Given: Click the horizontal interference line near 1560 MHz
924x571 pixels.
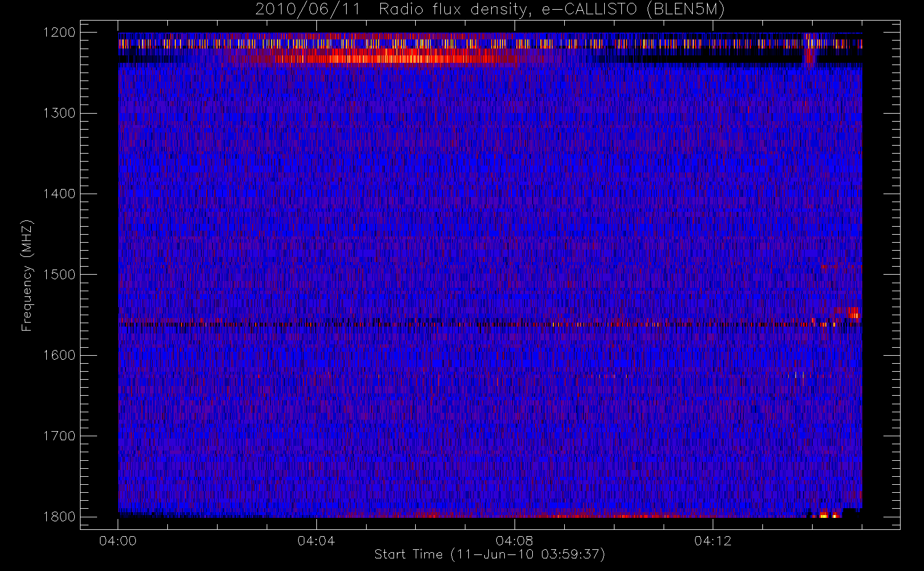Looking at the screenshot, I should point(489,324).
